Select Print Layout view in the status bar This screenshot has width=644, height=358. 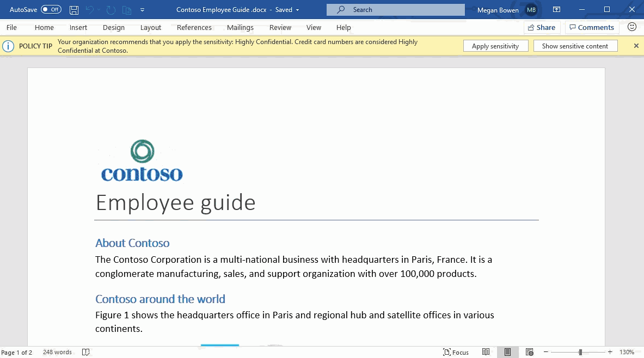[x=508, y=351]
